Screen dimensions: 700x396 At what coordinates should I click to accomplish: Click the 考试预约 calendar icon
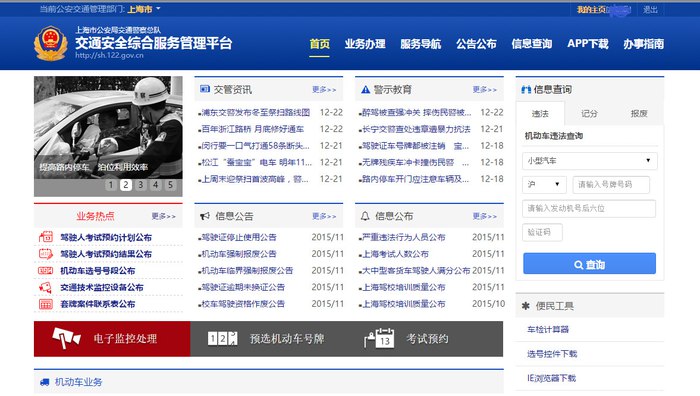coord(379,338)
